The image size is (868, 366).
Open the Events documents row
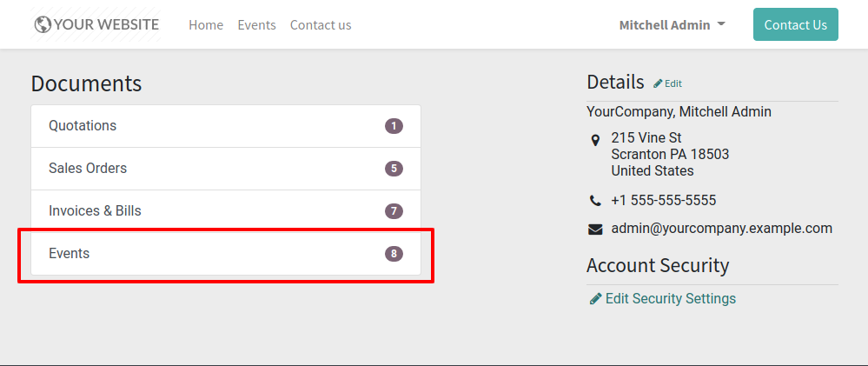tap(226, 254)
